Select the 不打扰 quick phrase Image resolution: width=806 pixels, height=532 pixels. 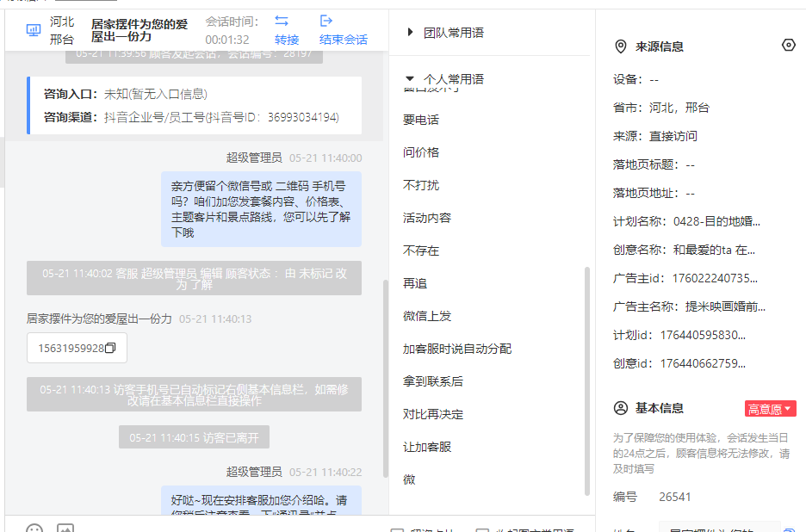click(x=421, y=185)
